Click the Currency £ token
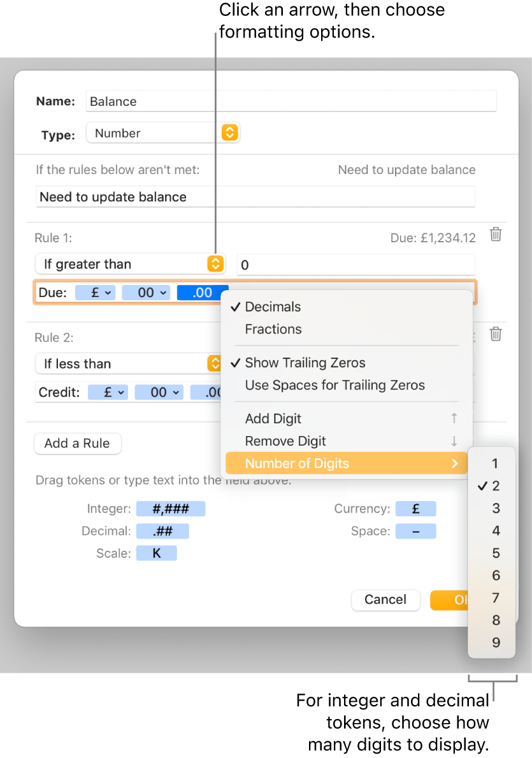The image size is (532, 758). coord(415,509)
